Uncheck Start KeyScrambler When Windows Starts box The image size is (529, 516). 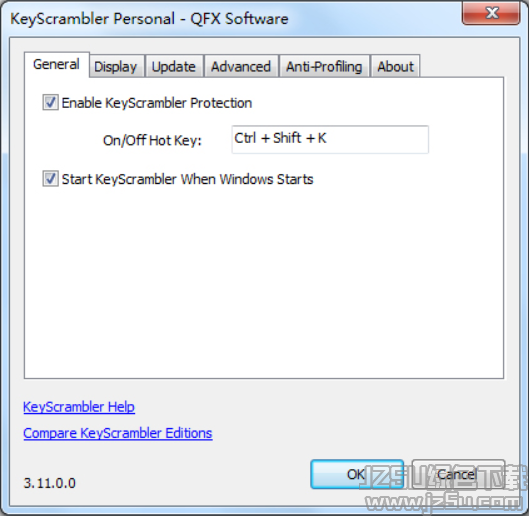point(50,179)
